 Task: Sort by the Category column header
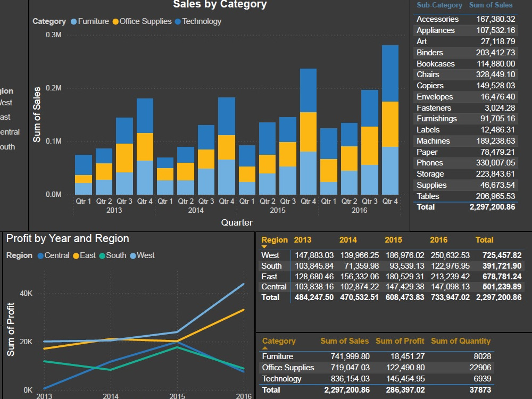(x=278, y=340)
